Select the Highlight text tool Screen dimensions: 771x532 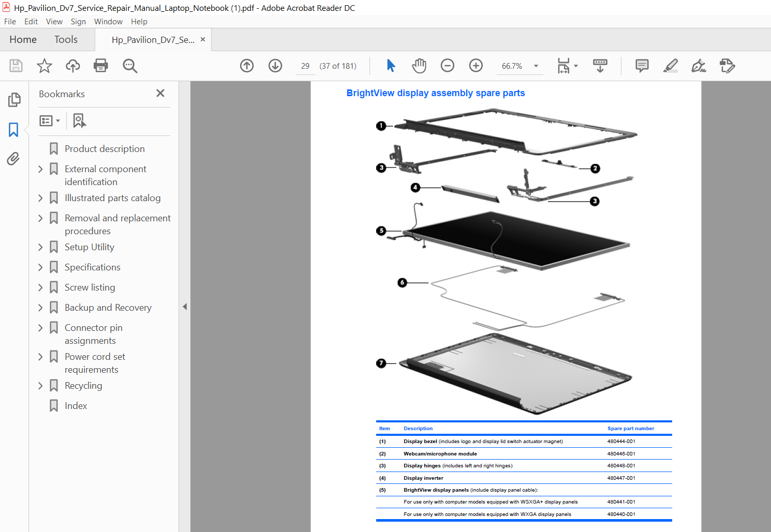pos(671,66)
